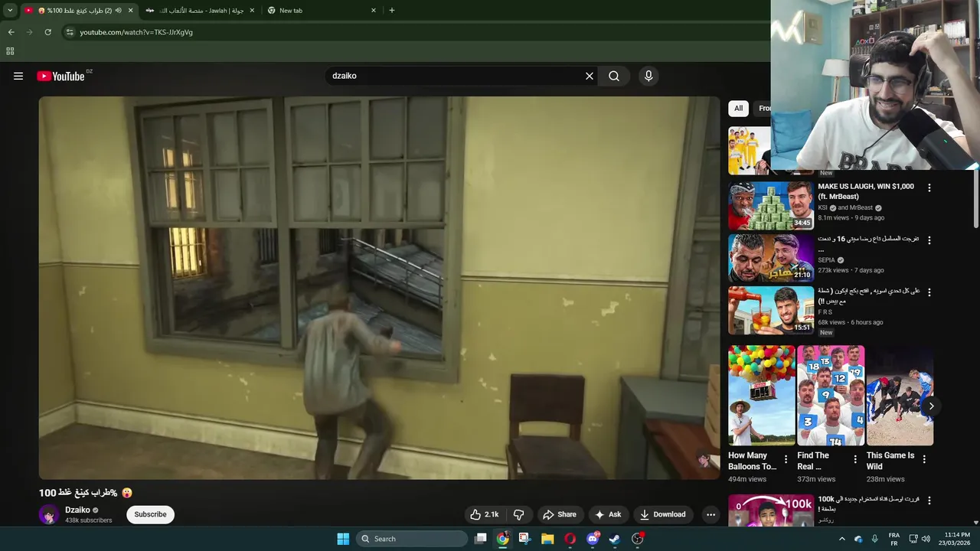Show next shorts with the right arrow
Image resolution: width=980 pixels, height=551 pixels.
click(x=931, y=406)
